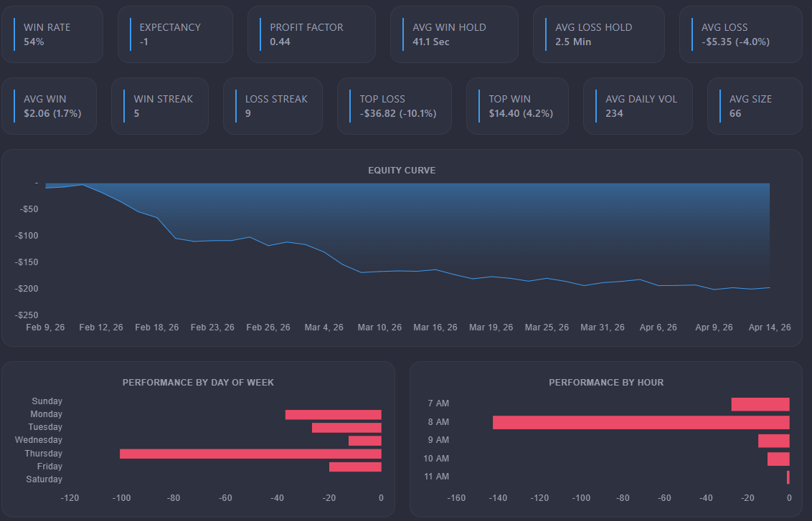Select the Win Streak card
This screenshot has width=812, height=521.
pyautogui.click(x=159, y=106)
